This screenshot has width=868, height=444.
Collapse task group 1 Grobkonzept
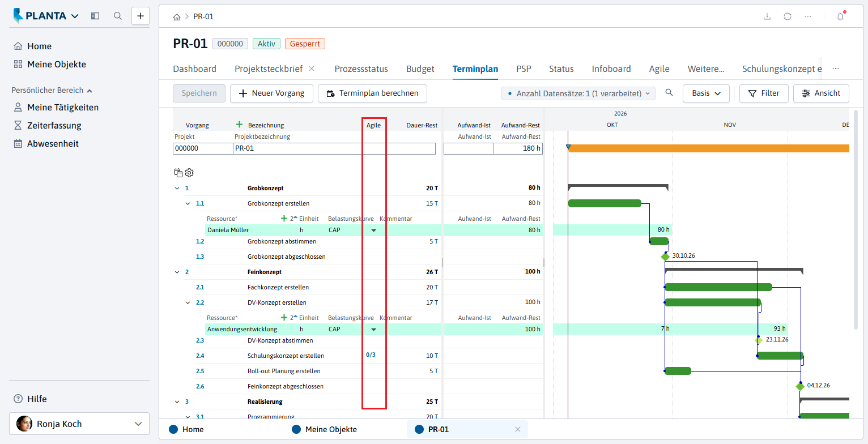click(x=177, y=188)
